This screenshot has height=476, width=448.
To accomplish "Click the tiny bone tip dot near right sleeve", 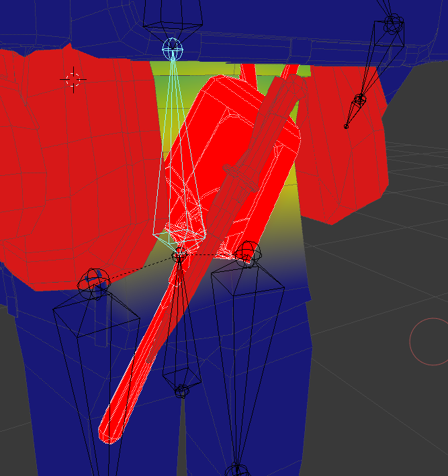I will pyautogui.click(x=346, y=126).
